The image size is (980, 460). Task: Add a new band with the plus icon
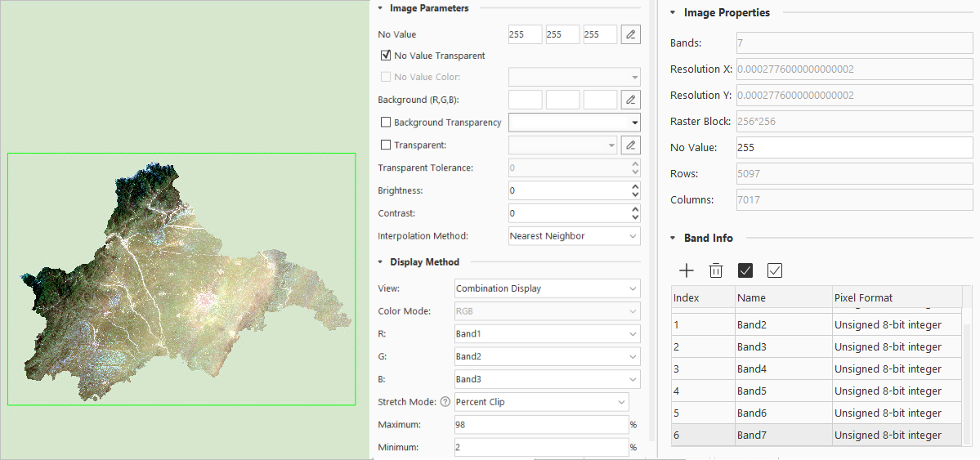687,270
